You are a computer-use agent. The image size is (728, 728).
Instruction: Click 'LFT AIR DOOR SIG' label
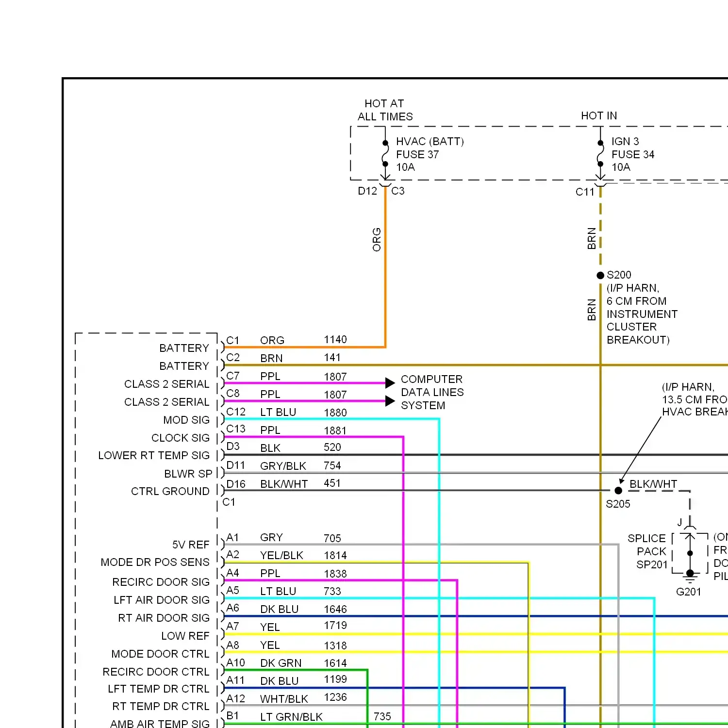pos(162,600)
